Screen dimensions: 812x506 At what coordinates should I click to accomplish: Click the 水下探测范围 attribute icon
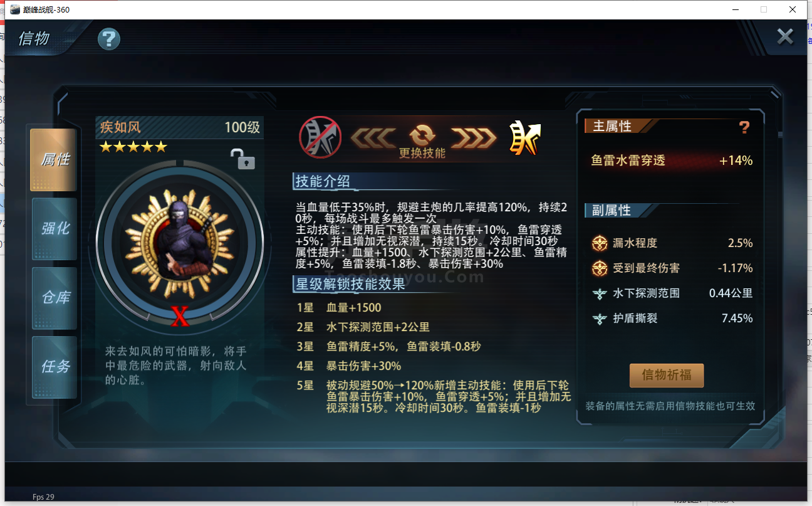(600, 293)
